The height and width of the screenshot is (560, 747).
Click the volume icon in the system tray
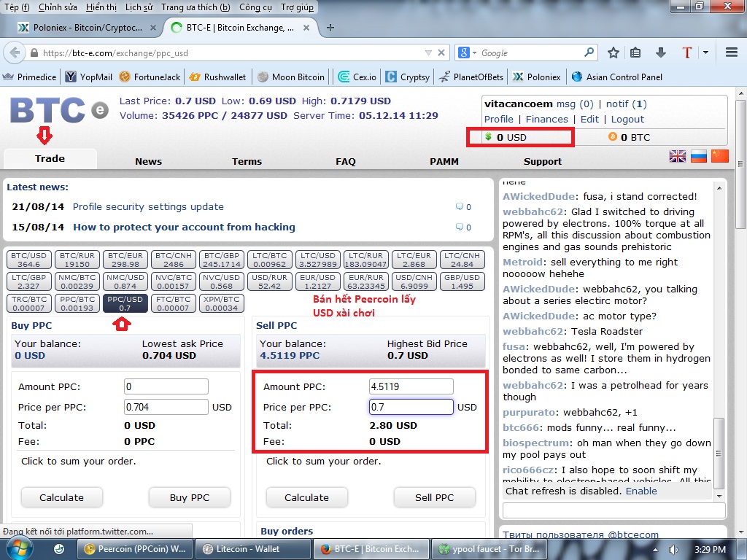pos(673,550)
